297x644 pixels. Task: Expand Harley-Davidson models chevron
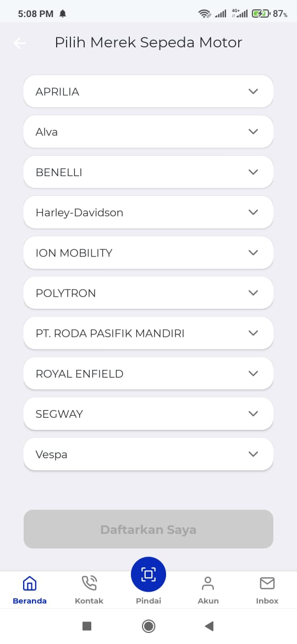coord(253,212)
